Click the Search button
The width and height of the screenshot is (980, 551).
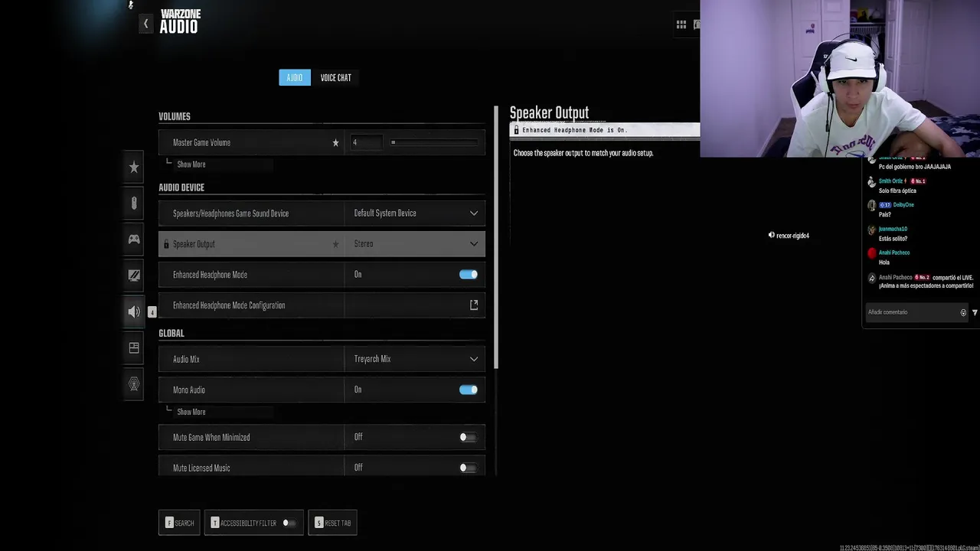pyautogui.click(x=179, y=523)
